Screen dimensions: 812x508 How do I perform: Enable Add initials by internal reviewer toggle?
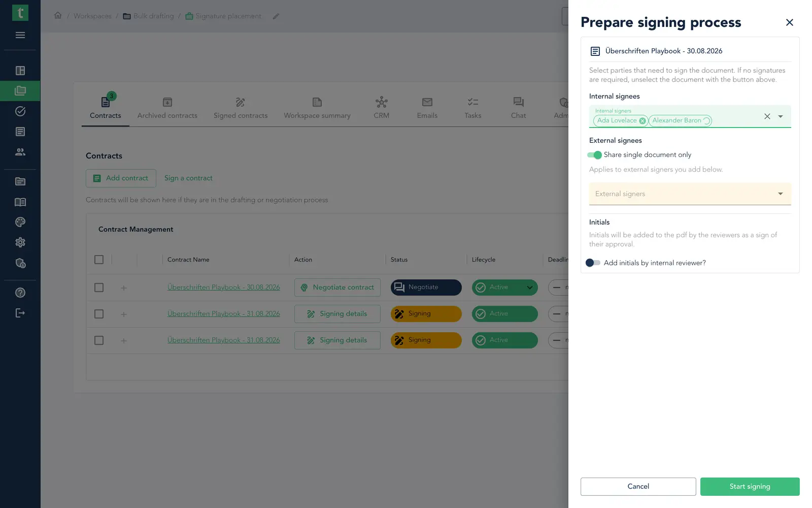593,263
